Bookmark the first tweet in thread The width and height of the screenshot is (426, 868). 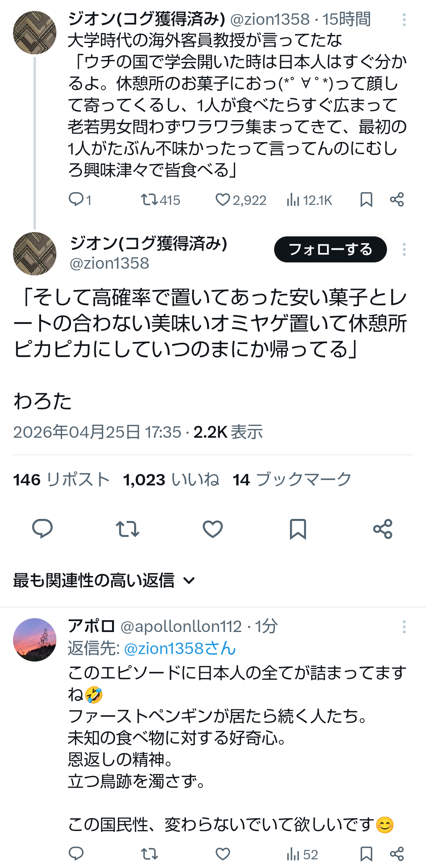[366, 200]
